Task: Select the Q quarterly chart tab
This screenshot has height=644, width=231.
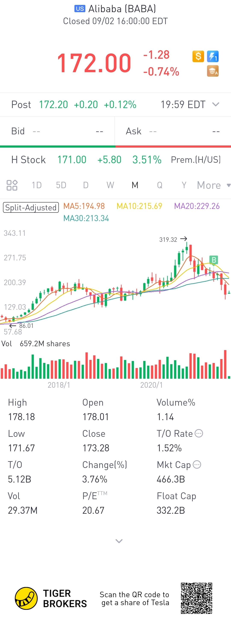Action: point(159,185)
